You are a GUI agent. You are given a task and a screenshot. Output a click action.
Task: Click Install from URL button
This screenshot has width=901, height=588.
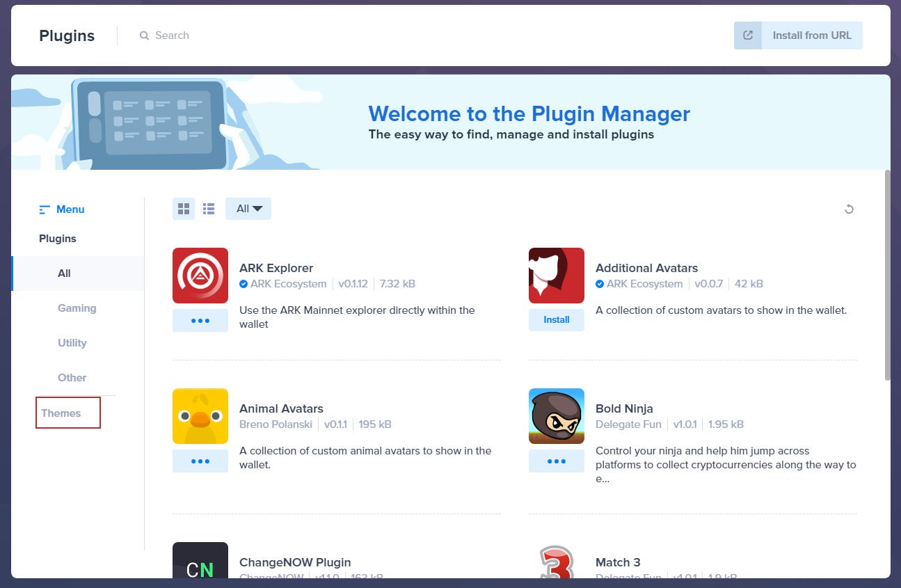point(798,35)
